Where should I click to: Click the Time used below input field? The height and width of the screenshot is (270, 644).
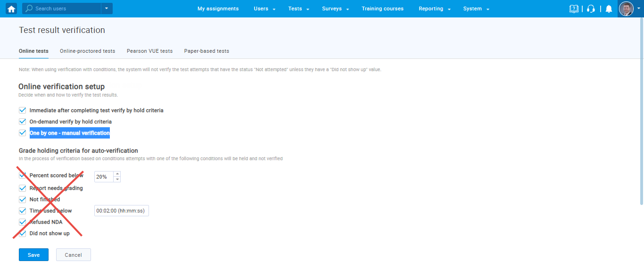[x=122, y=211]
